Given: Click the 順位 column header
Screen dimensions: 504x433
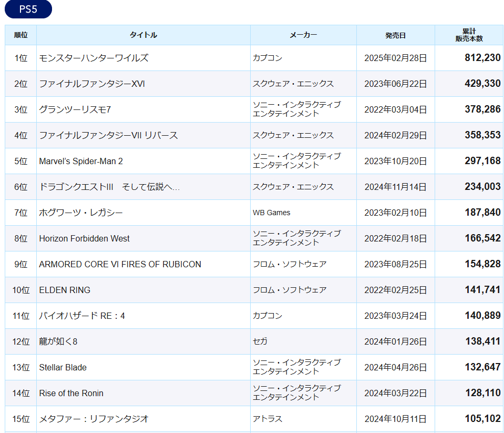Looking at the screenshot, I should [x=21, y=35].
